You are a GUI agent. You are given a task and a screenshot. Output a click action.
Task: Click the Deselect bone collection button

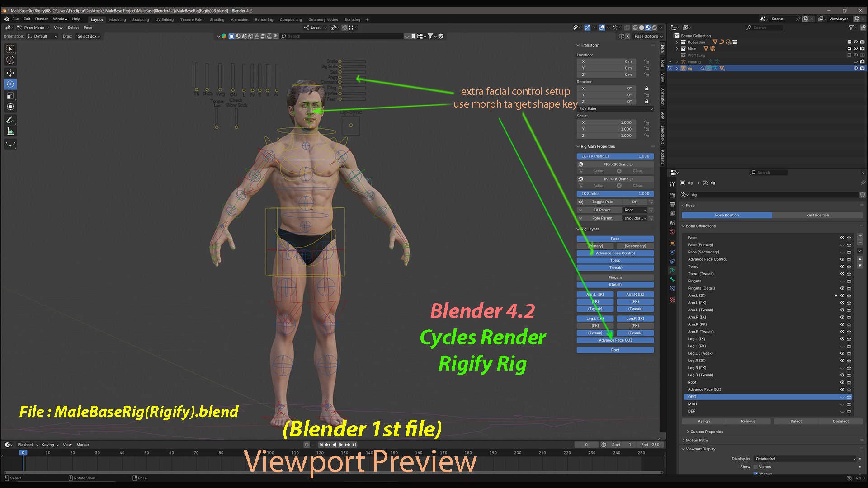840,422
